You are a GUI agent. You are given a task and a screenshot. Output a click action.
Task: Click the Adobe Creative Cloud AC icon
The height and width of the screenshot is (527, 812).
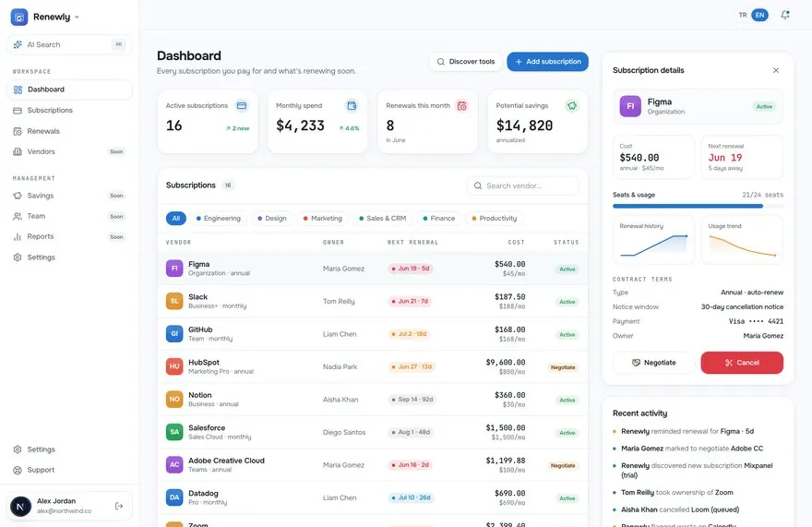(x=174, y=465)
